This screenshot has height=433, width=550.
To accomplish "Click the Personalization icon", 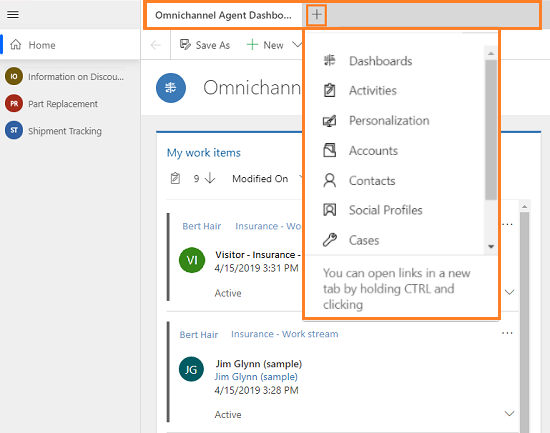I will (x=329, y=121).
